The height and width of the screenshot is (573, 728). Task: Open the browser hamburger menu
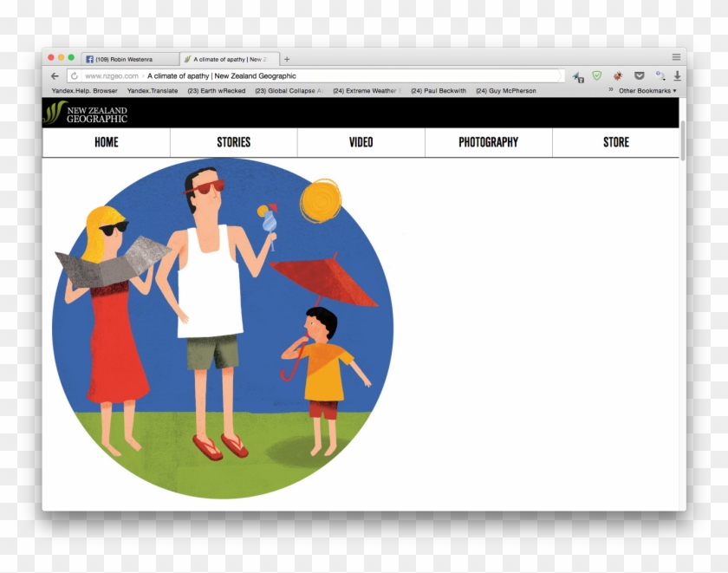676,57
